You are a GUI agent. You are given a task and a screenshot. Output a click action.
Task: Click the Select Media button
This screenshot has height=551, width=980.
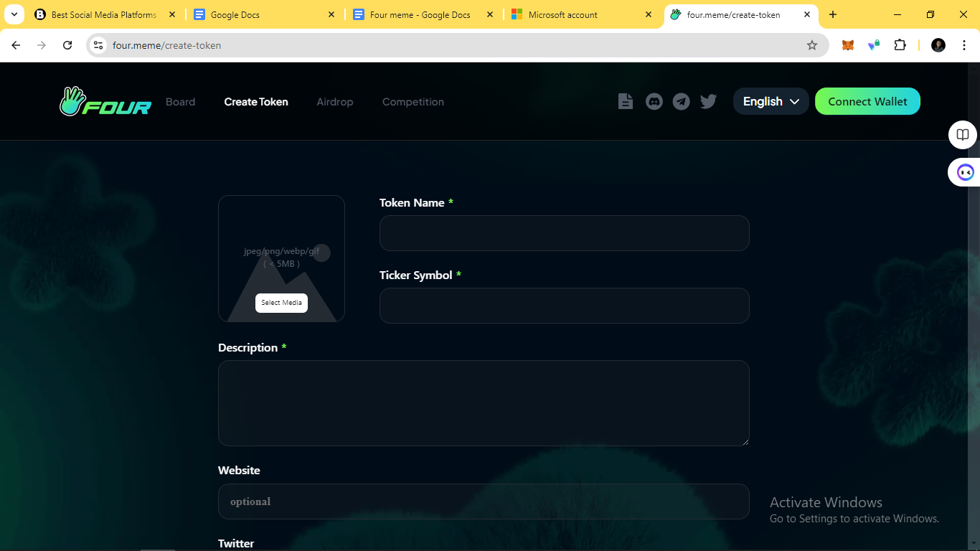281,303
